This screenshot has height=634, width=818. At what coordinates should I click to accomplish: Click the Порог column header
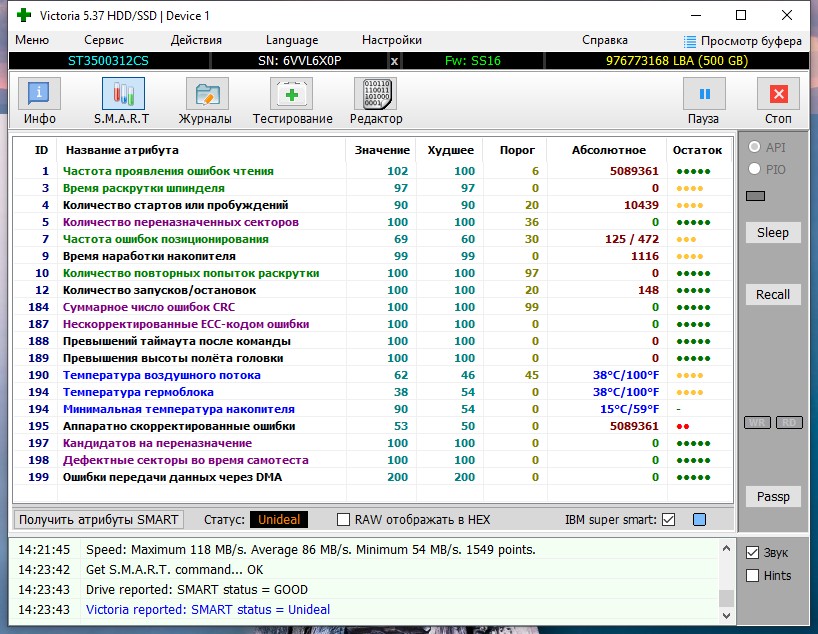click(516, 150)
